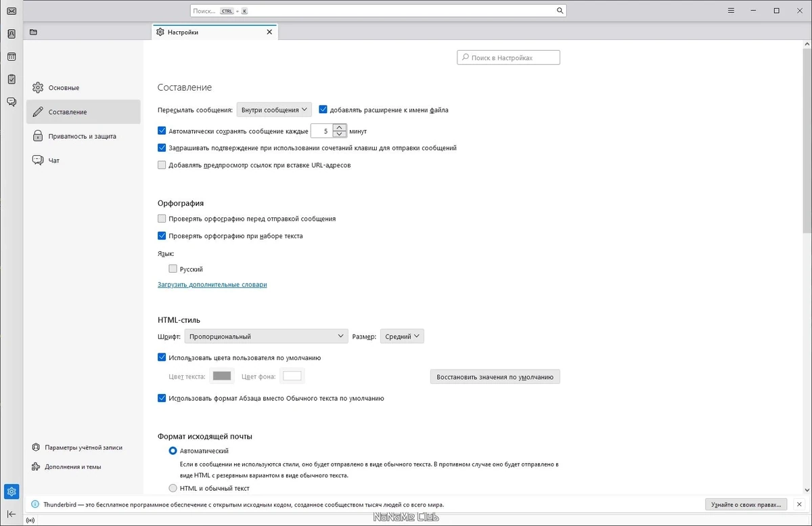The height and width of the screenshot is (526, 812).
Task: Select HTML и обычный текст radio
Action: [x=173, y=488]
